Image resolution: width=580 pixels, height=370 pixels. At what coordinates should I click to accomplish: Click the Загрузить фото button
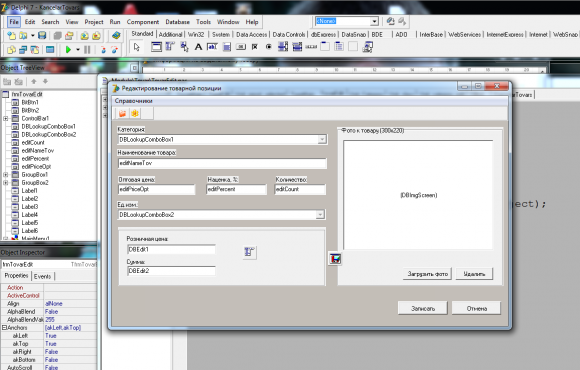[428, 274]
